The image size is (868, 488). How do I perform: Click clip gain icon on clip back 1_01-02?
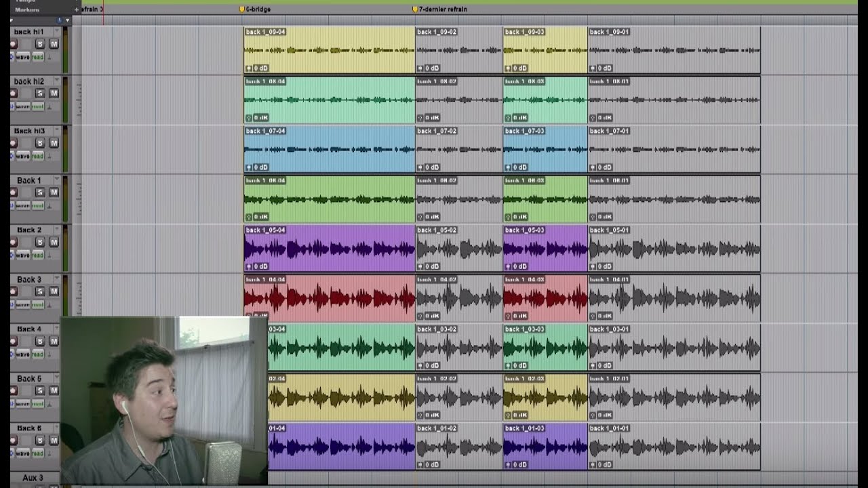click(x=420, y=464)
